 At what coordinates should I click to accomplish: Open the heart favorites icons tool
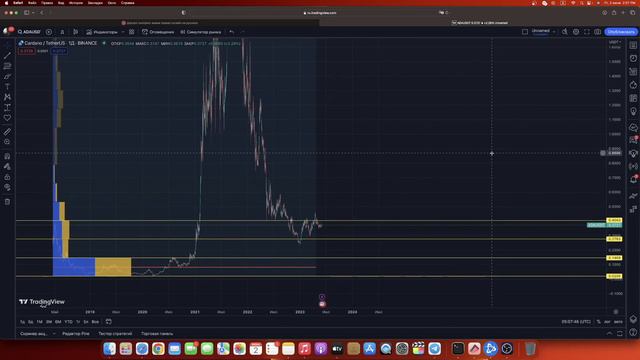(x=7, y=118)
